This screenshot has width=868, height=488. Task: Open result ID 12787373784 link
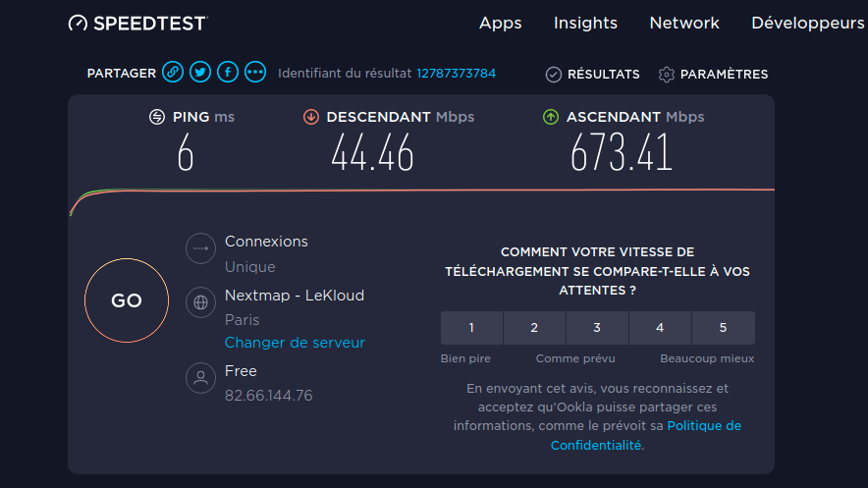[456, 74]
